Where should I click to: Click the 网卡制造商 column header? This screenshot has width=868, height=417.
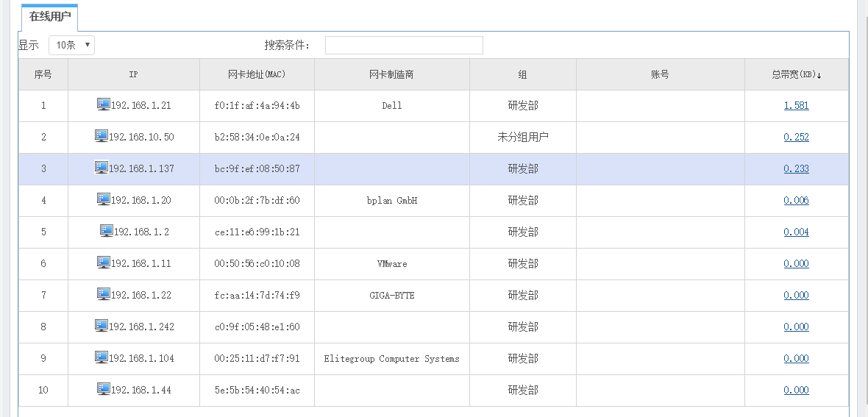[x=391, y=74]
